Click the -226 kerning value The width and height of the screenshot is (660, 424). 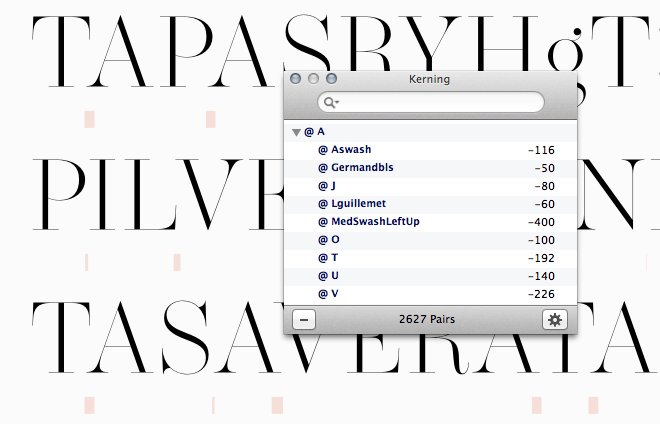(x=541, y=294)
